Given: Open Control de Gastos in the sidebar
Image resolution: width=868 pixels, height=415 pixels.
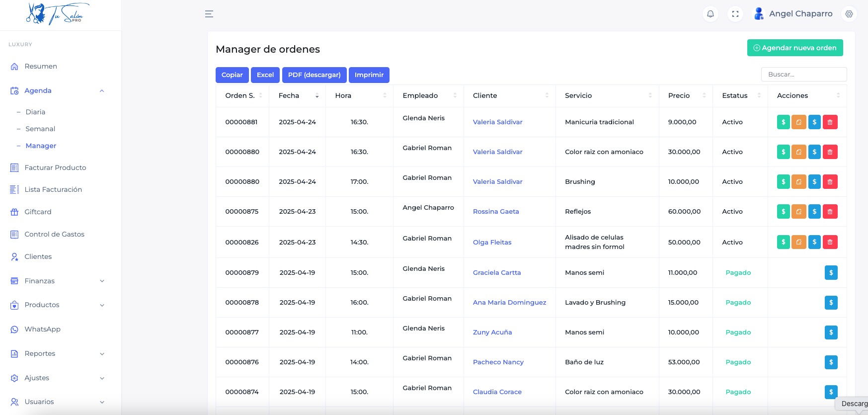Looking at the screenshot, I should [x=54, y=234].
